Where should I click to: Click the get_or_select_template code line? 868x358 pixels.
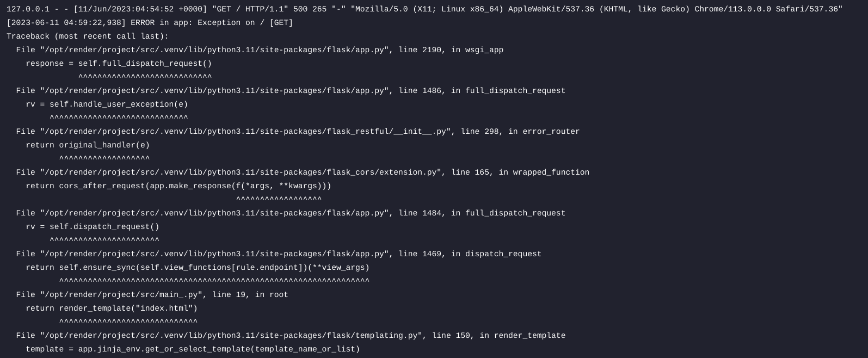pos(193,349)
